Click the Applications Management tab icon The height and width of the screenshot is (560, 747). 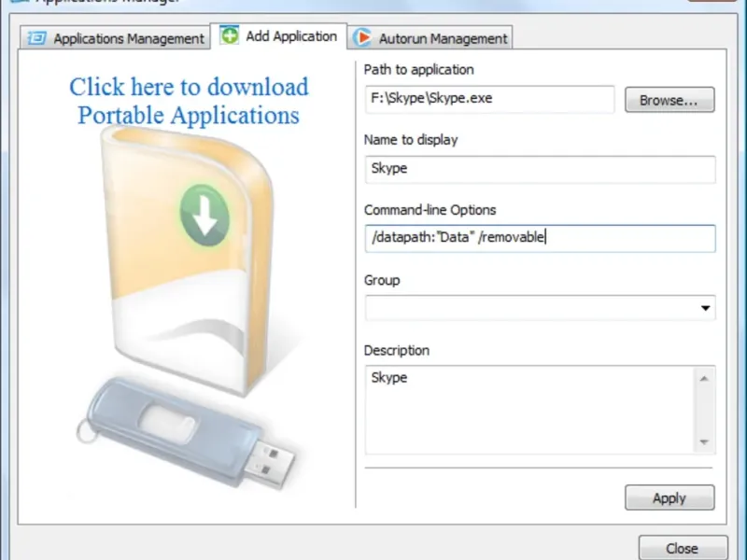coord(36,37)
